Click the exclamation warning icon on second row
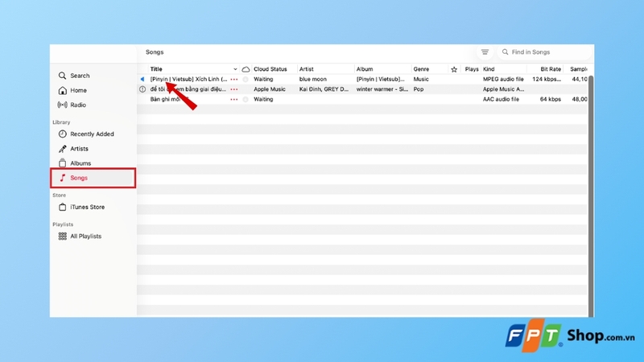This screenshot has height=362, width=644. [142, 89]
